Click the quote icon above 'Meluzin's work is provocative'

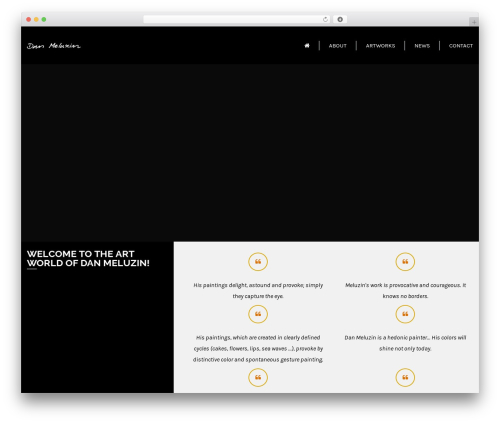tap(405, 262)
